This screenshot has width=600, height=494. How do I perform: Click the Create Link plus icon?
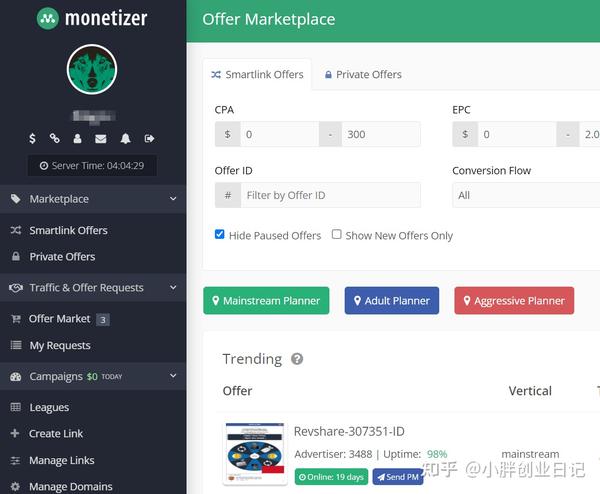point(15,433)
